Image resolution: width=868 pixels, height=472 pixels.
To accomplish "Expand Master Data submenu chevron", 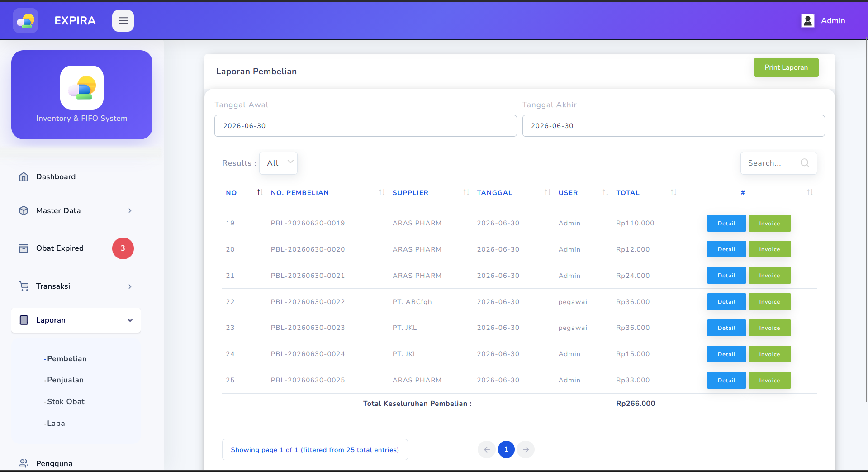I will pyautogui.click(x=130, y=211).
